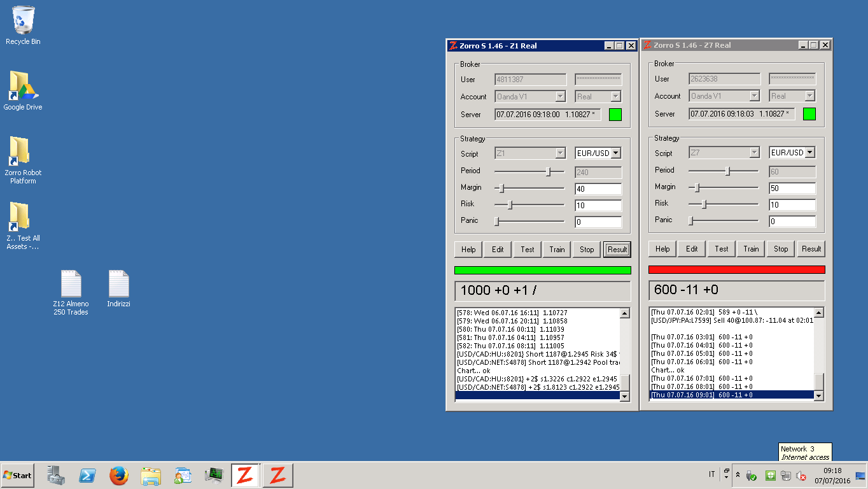
Task: Expand the EUR/USD asset dropdown in Z7
Action: tap(809, 153)
